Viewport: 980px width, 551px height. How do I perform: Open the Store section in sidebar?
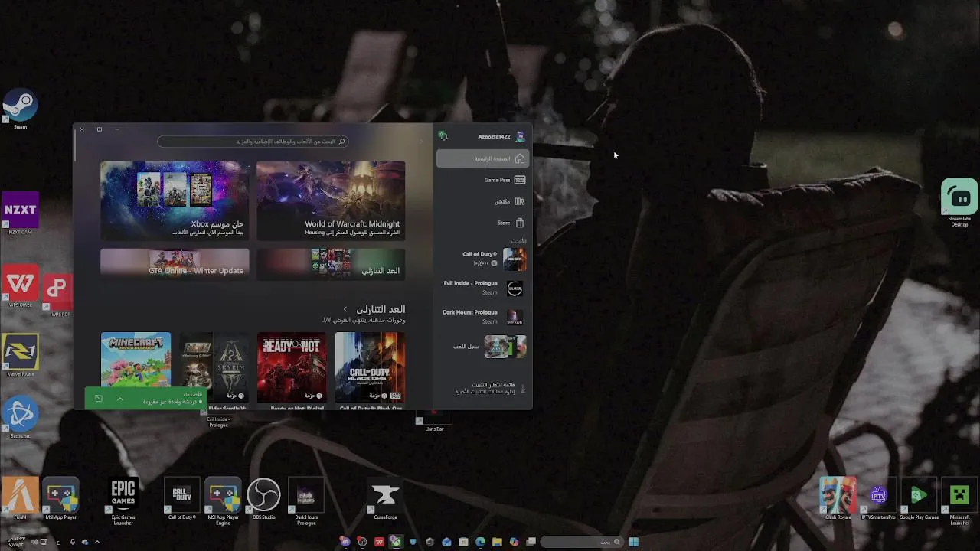pos(482,223)
